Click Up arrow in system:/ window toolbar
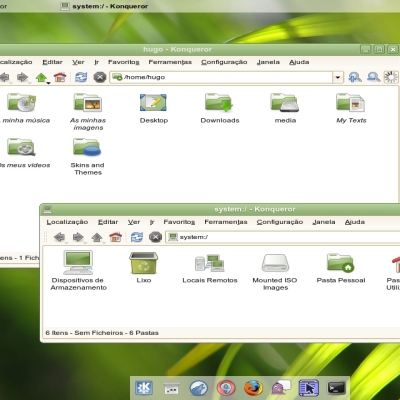400x400 pixels. coord(97,237)
